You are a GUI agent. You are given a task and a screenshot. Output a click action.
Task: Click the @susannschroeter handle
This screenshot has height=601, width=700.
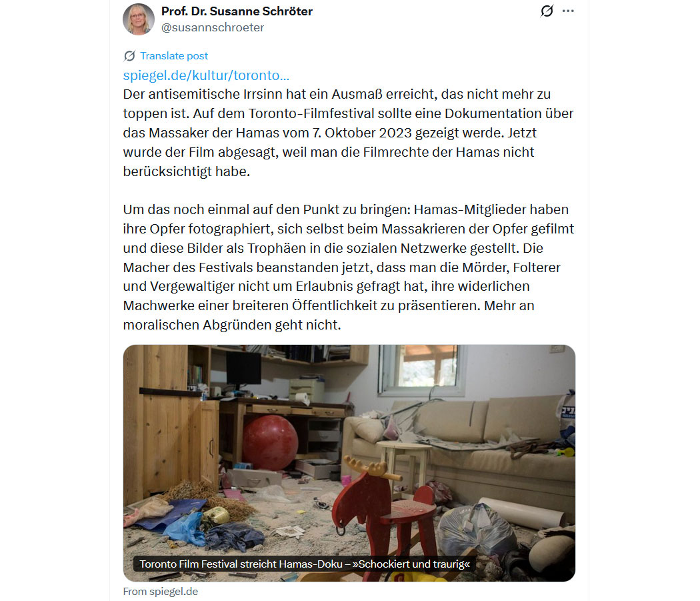pyautogui.click(x=213, y=28)
